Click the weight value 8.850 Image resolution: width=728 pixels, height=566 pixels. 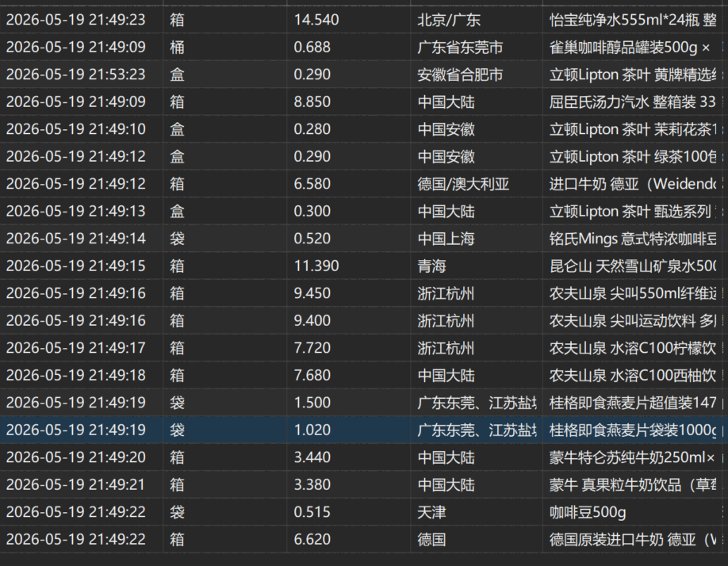[x=312, y=102]
